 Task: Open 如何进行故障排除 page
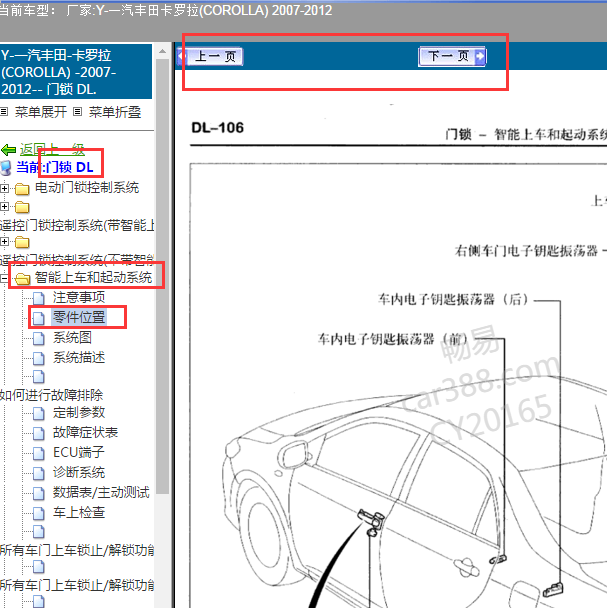51,395
